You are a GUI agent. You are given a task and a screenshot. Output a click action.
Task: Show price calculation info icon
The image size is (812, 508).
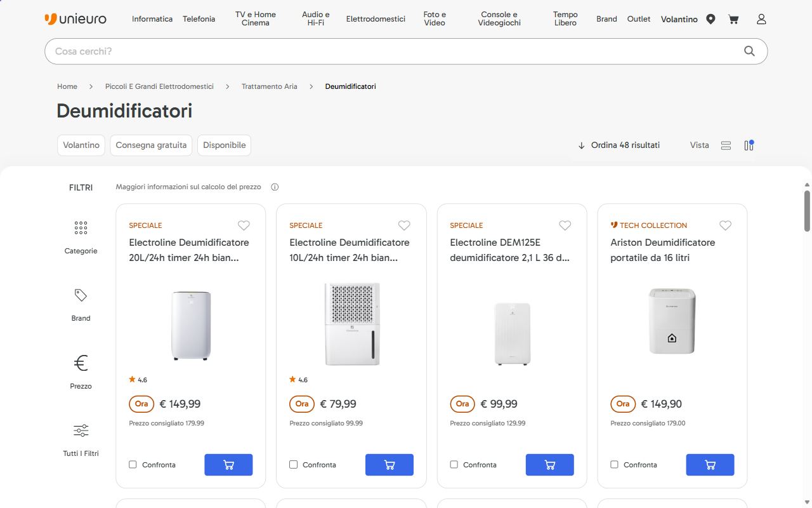(x=275, y=187)
